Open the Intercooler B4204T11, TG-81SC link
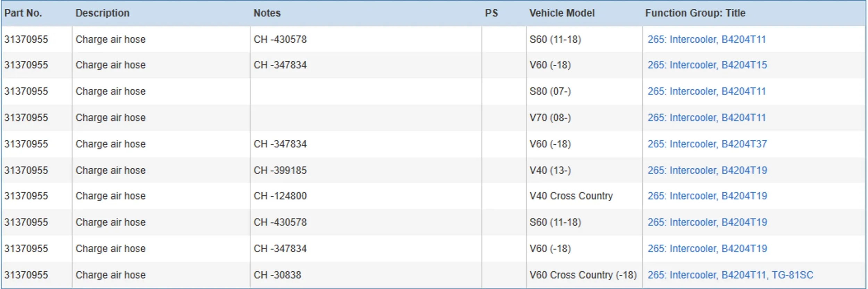The height and width of the screenshot is (289, 868). [730, 275]
